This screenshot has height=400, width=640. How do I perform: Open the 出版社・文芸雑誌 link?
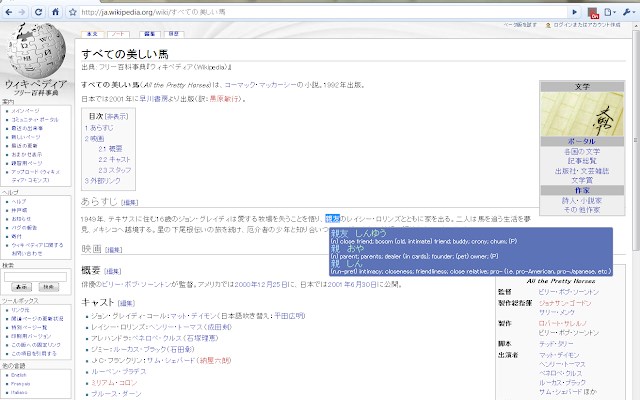[x=582, y=171]
